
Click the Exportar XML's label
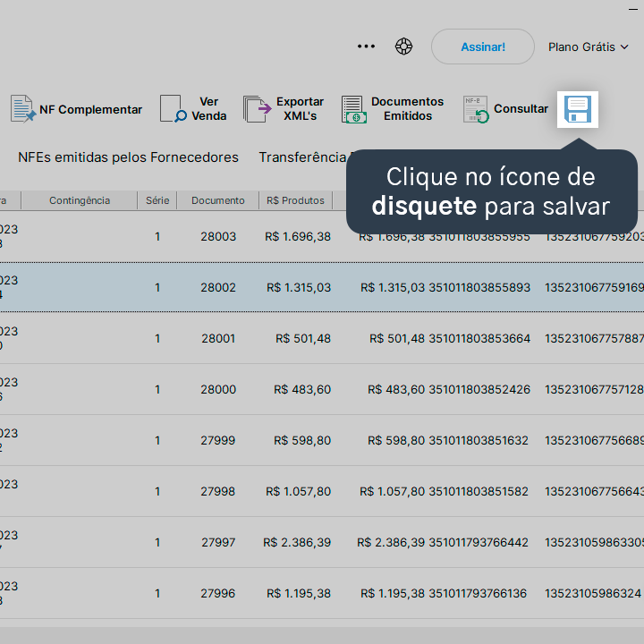point(300,109)
